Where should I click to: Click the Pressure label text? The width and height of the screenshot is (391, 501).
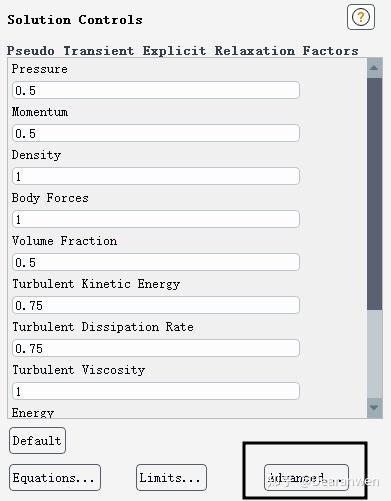40,69
